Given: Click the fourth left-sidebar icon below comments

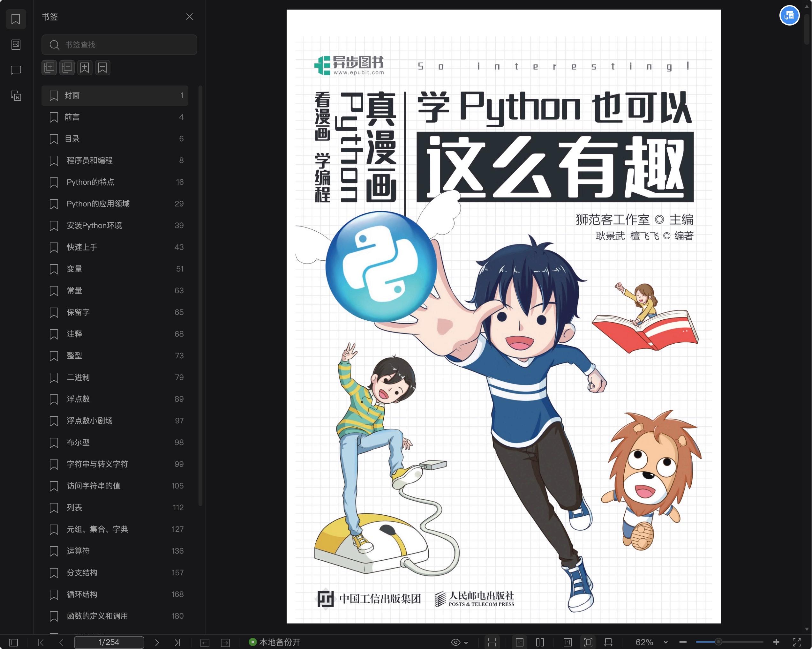Looking at the screenshot, I should (x=16, y=96).
